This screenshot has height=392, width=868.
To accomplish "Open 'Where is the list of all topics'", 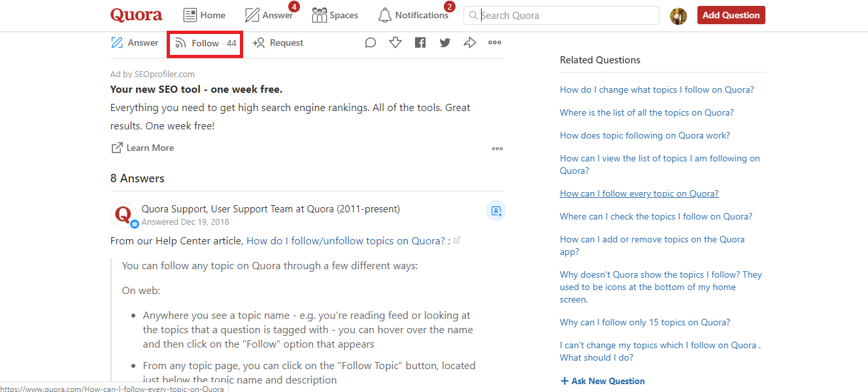I will pyautogui.click(x=646, y=112).
